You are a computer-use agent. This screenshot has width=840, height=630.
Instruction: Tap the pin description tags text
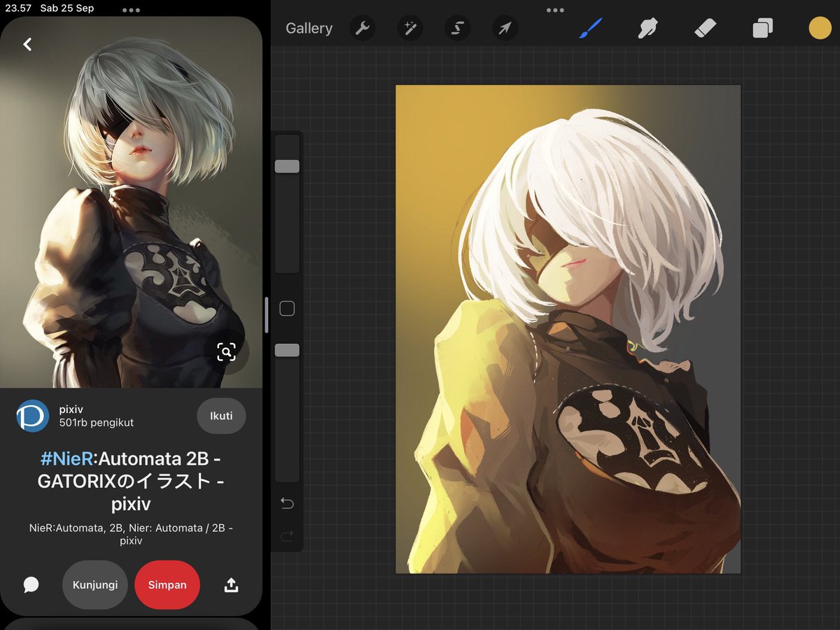point(131,534)
